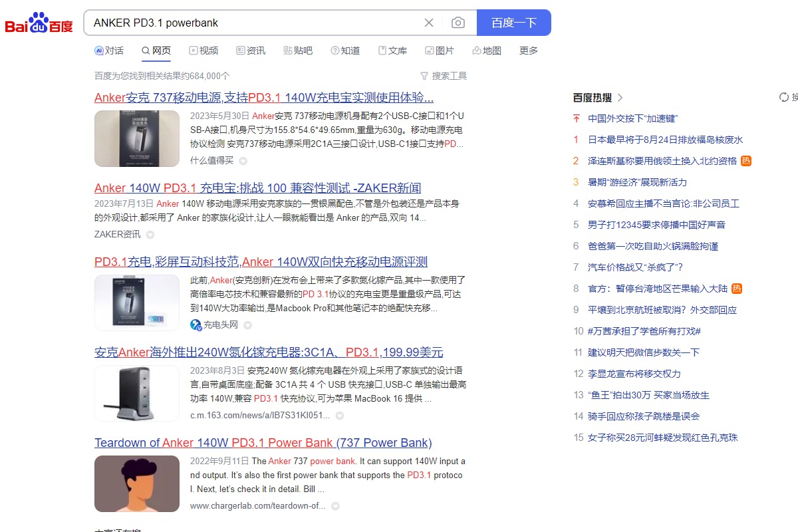The height and width of the screenshot is (532, 798).
Task: Expand the dropdown beside 什么值得买
Action: 243,161
